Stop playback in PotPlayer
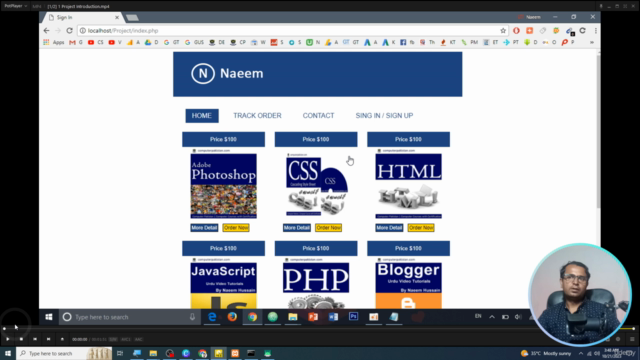Image resolution: width=640 pixels, height=360 pixels. 21,339
